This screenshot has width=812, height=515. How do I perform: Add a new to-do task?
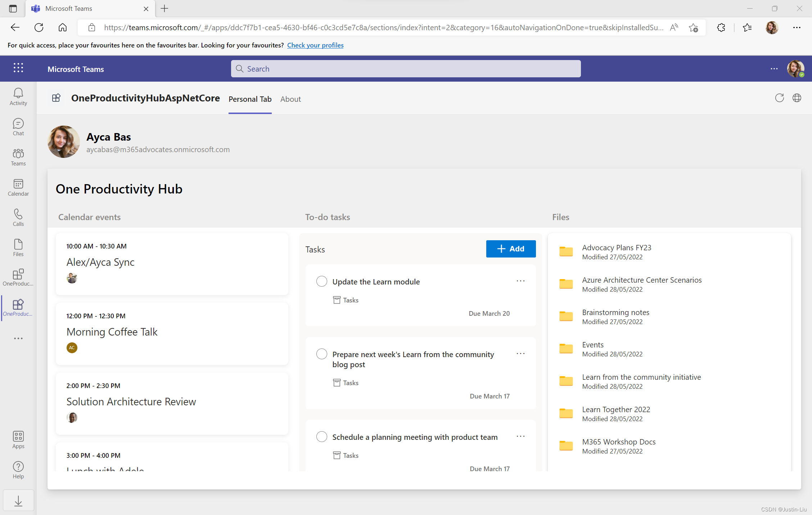point(511,249)
